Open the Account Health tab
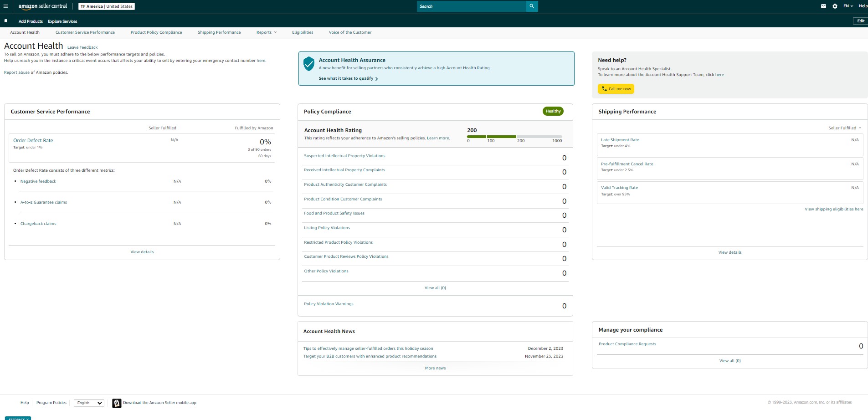 click(25, 32)
